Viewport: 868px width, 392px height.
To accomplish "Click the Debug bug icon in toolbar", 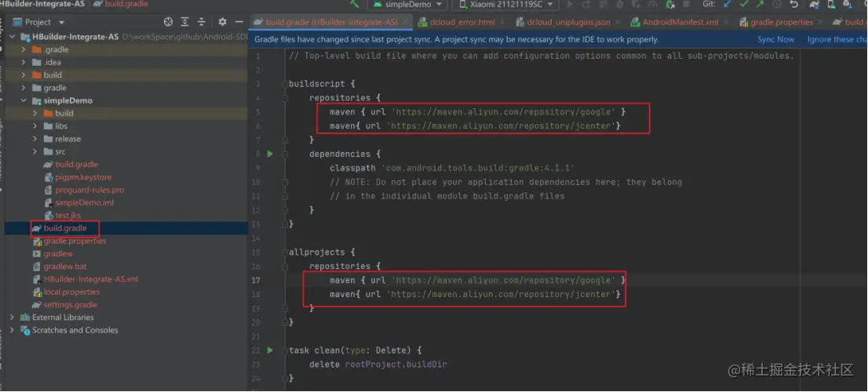I will pyautogui.click(x=619, y=4).
